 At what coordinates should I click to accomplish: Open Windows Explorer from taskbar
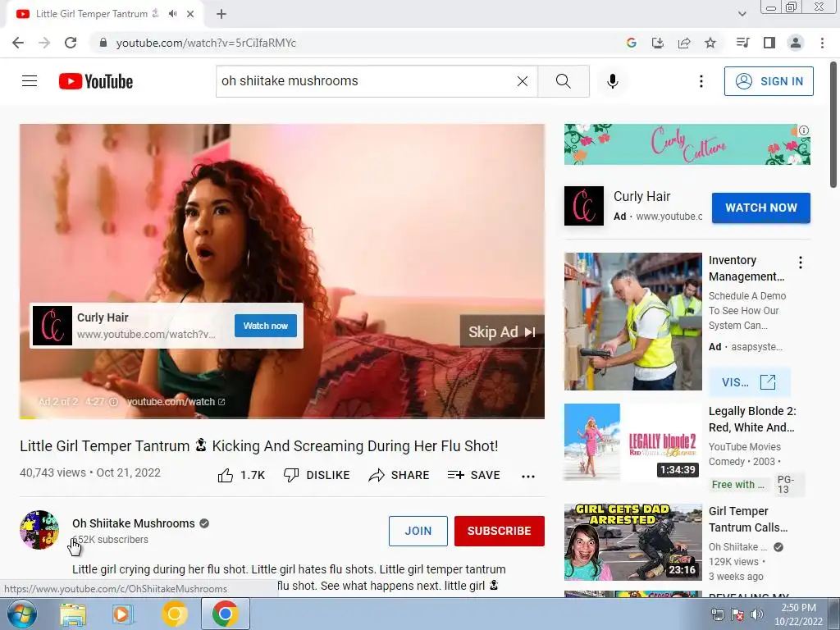coord(73,614)
